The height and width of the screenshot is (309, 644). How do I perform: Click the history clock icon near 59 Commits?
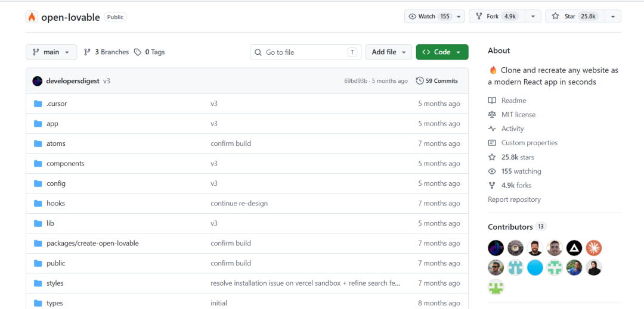pos(420,81)
